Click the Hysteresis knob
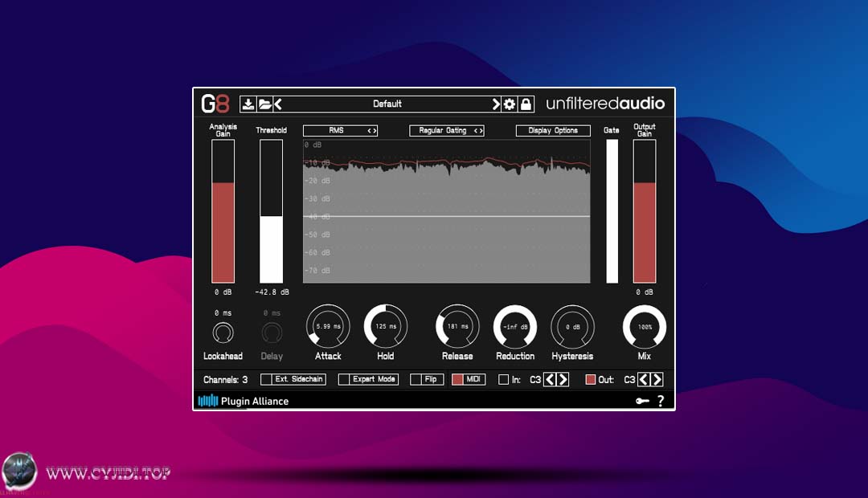 tap(572, 326)
